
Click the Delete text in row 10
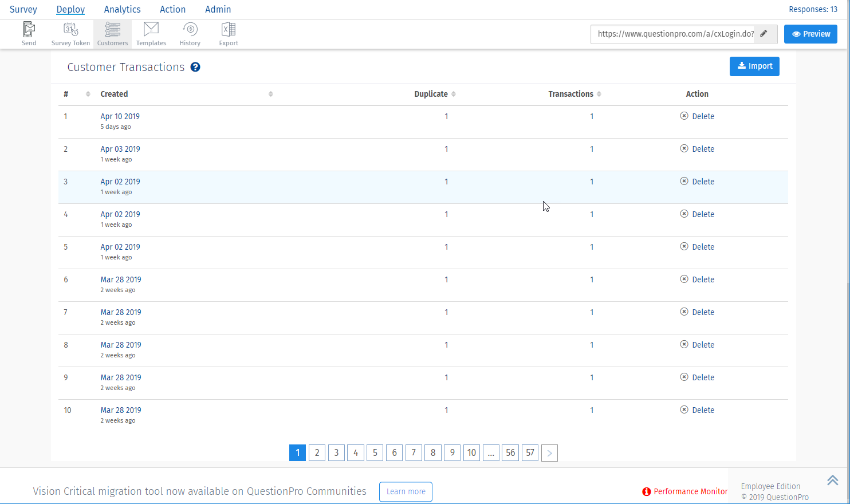tap(703, 410)
